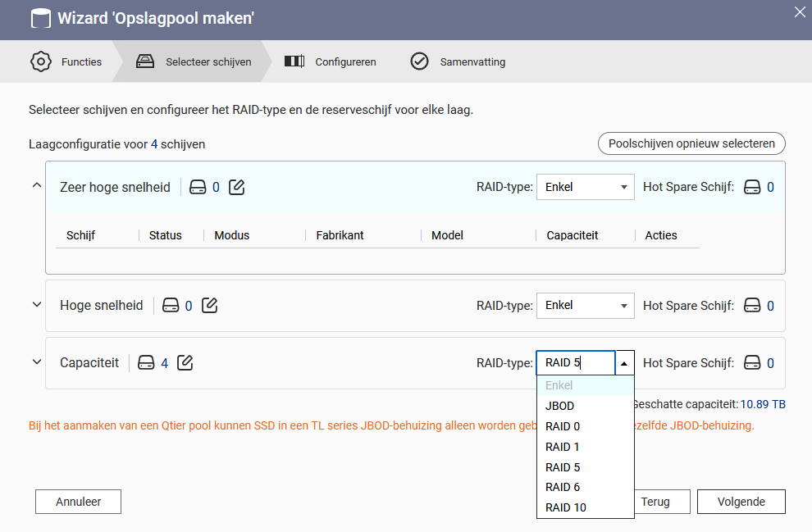
Task: Click Hot Spare disk icon in Zeer hoge snelheid row
Action: pyautogui.click(x=752, y=187)
